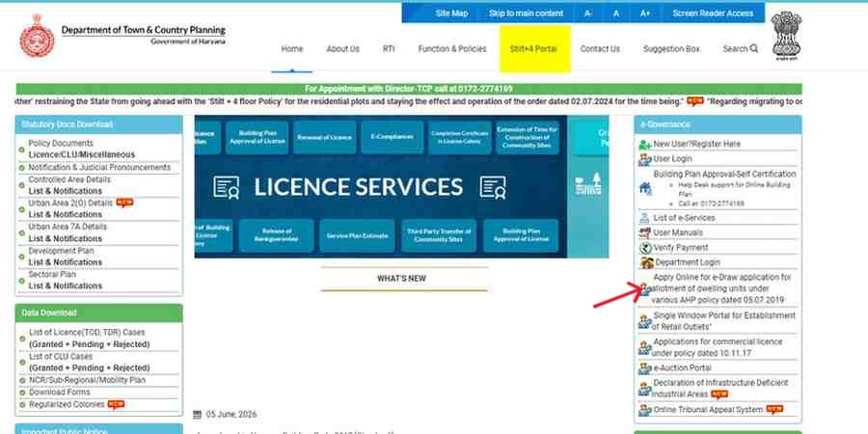Click the Search magnifier icon
This screenshot has width=868, height=434.
coord(754,49)
